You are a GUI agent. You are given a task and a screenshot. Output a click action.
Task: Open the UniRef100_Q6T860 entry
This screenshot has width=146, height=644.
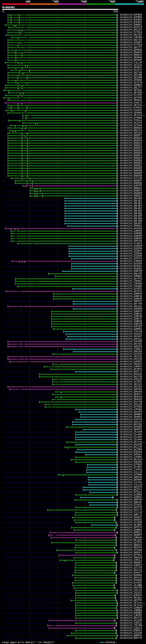[131, 90]
